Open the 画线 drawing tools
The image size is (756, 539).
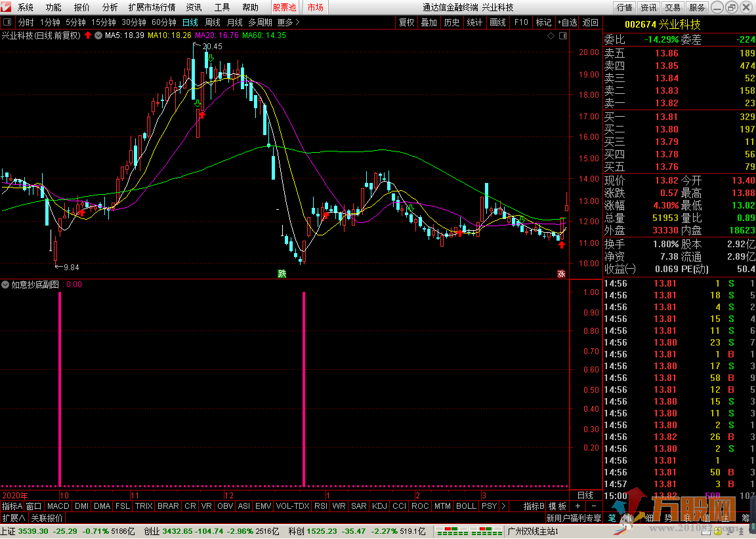[498, 22]
